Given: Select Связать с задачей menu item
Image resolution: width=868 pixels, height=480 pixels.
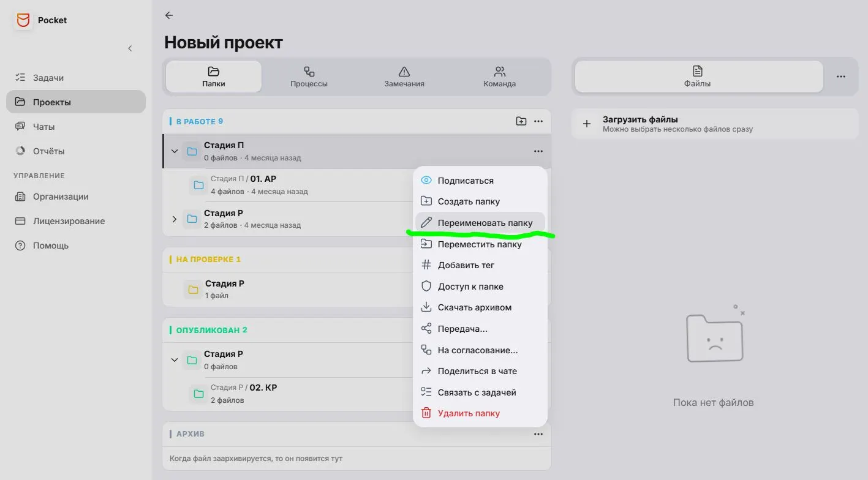Looking at the screenshot, I should (x=480, y=392).
